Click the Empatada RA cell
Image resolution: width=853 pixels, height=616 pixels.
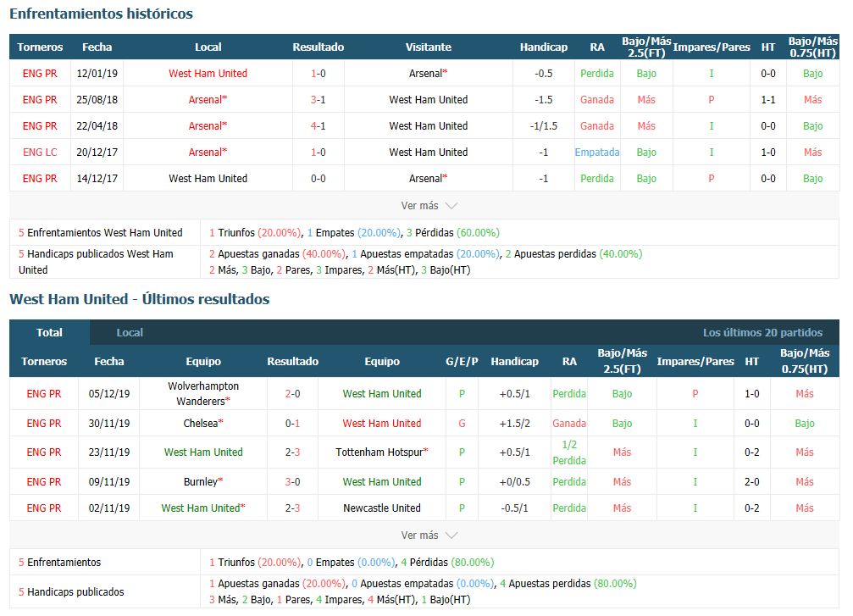pos(597,153)
